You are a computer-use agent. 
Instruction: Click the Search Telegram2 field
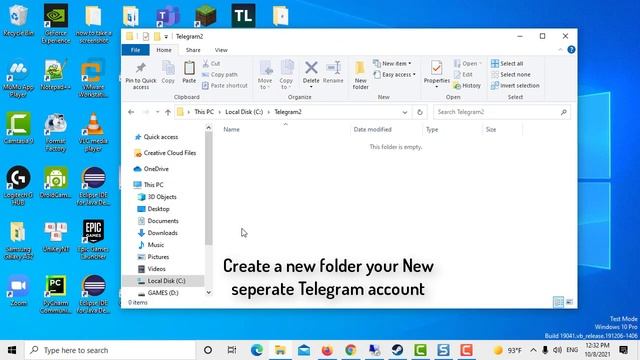(x=502, y=112)
